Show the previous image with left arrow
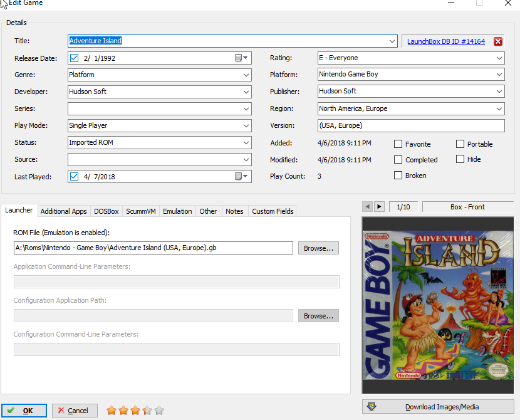Screen dimensions: 520x420 [367, 207]
